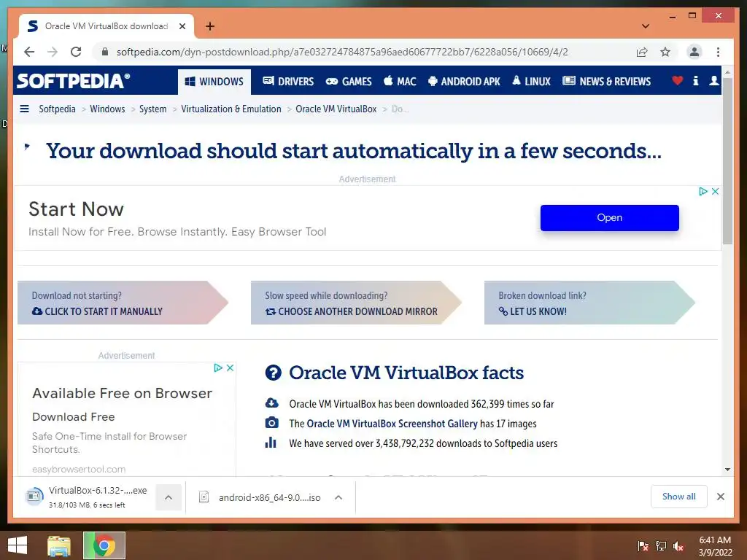
Task: Click the scrollbar down arrow
Action: pos(727,470)
